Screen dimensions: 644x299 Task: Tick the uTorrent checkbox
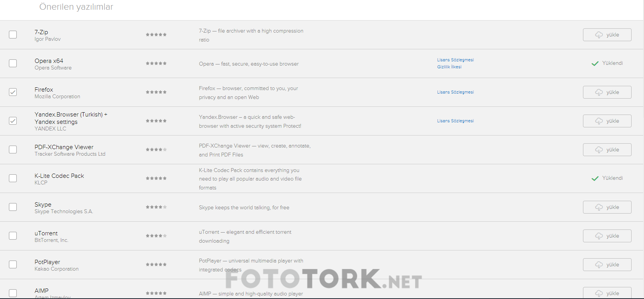click(x=13, y=236)
